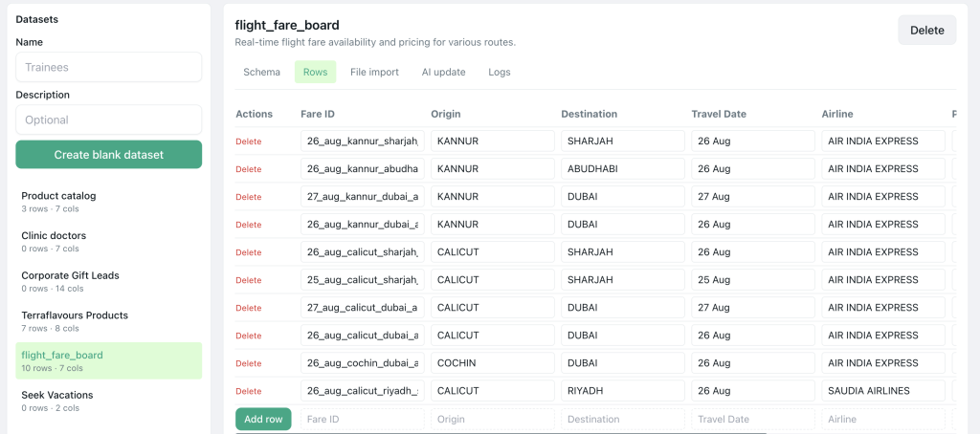Click the Add row button
Image resolution: width=980 pixels, height=434 pixels.
pos(263,419)
